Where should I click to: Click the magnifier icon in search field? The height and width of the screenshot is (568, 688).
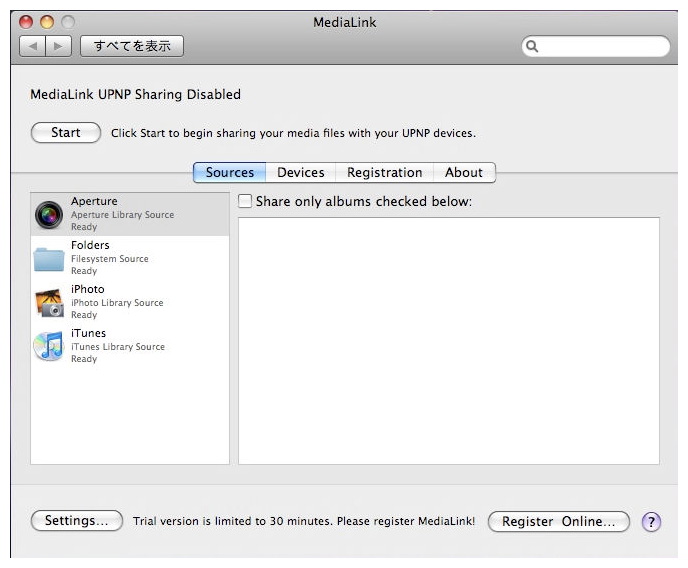pos(532,46)
